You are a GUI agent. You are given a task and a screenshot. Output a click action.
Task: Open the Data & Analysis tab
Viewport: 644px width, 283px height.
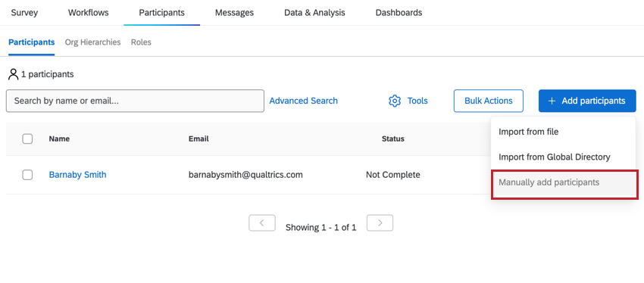(x=314, y=13)
